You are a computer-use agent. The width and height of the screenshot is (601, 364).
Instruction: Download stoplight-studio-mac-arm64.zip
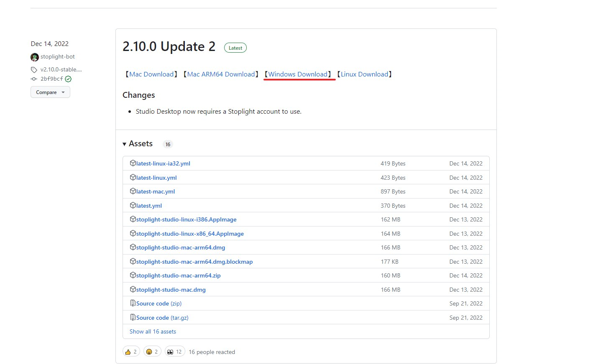pos(179,275)
